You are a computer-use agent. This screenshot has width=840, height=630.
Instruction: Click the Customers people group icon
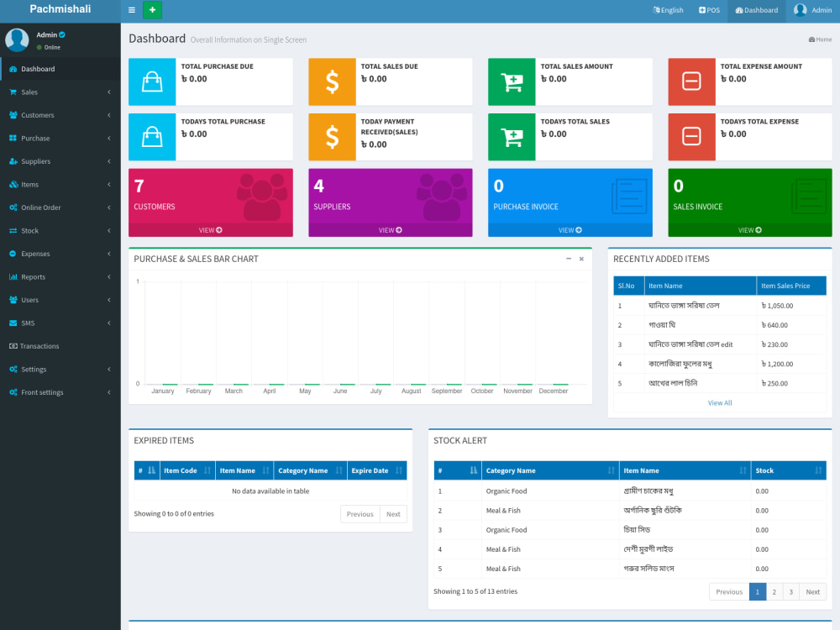(262, 197)
